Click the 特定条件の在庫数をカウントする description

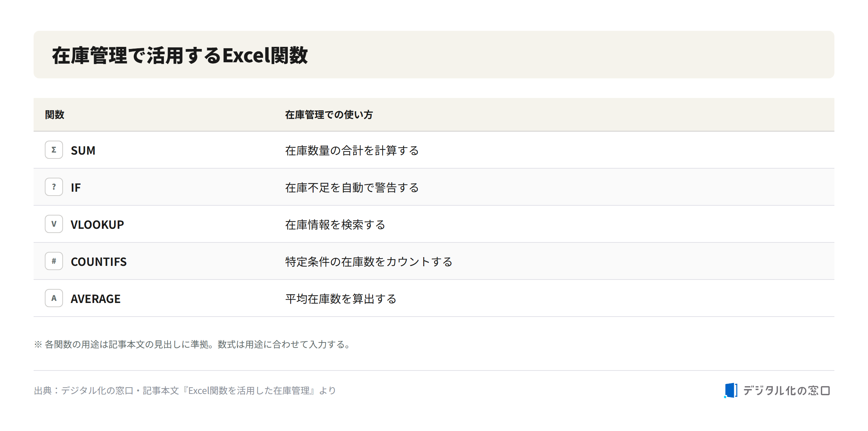[x=369, y=262]
